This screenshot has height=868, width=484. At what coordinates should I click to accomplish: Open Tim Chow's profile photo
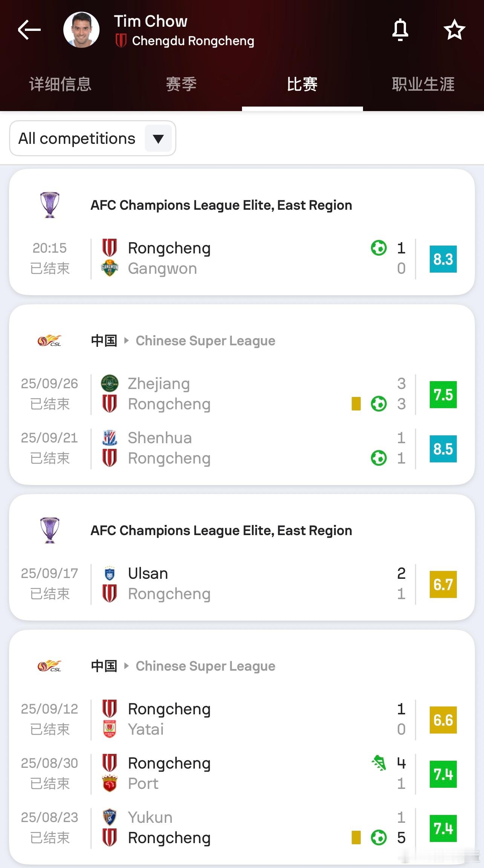pos(81,30)
